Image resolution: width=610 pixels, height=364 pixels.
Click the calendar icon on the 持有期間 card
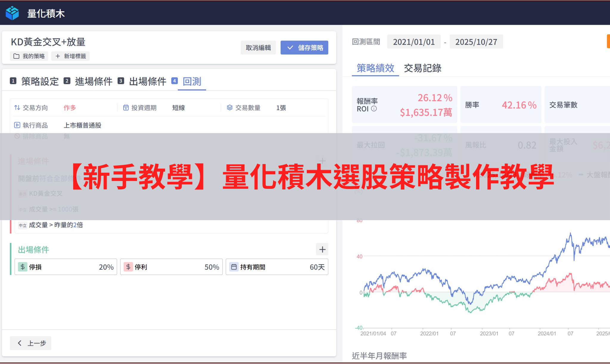tap(234, 267)
